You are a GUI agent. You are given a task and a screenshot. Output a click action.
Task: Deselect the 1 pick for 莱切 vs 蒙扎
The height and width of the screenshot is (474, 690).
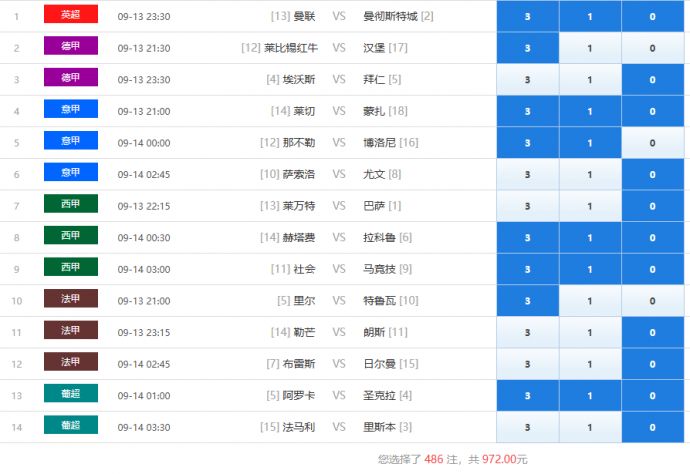590,111
